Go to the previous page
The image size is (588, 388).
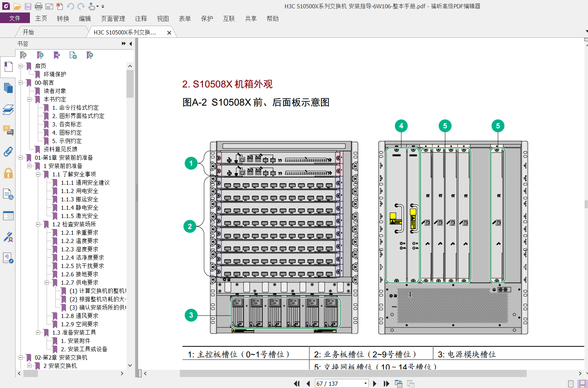308,383
